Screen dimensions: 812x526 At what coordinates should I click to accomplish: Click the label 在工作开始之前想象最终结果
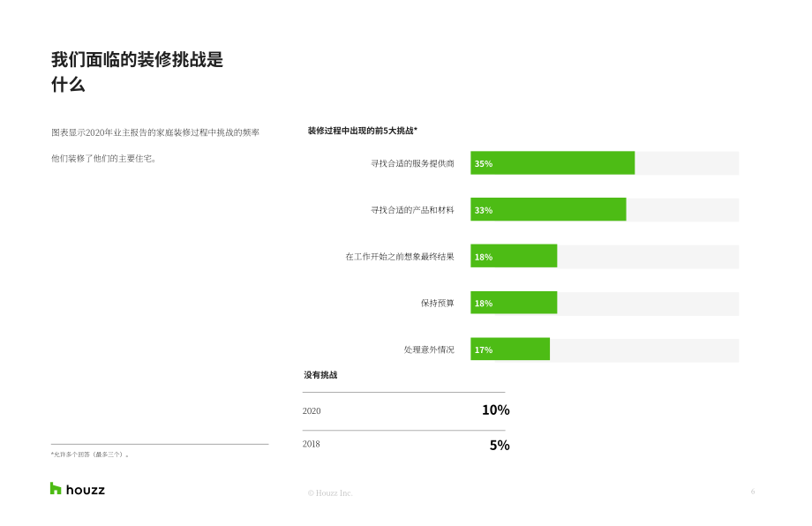click(x=400, y=257)
